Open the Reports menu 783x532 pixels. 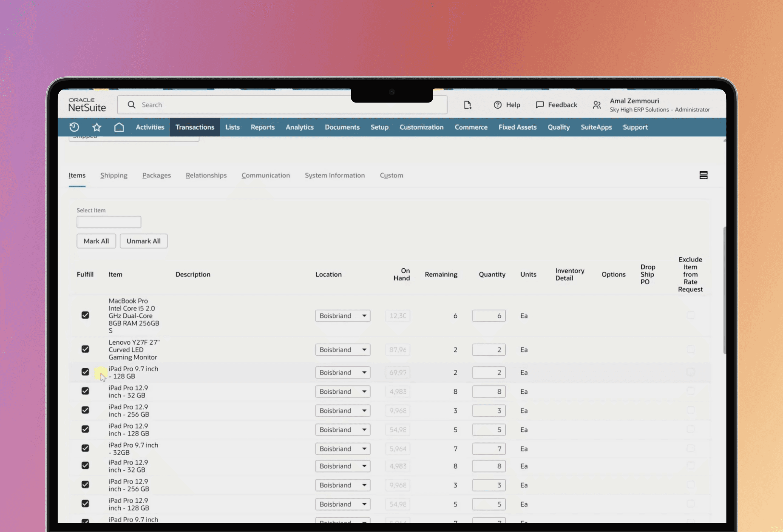[x=262, y=127]
